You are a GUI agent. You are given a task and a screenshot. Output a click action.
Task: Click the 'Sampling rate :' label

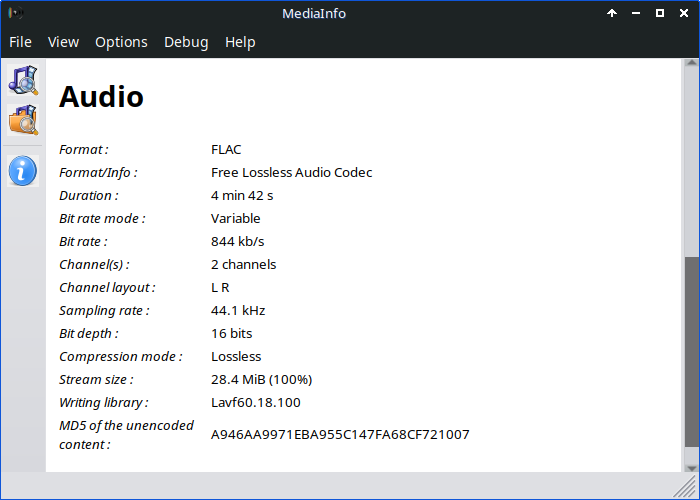(104, 310)
